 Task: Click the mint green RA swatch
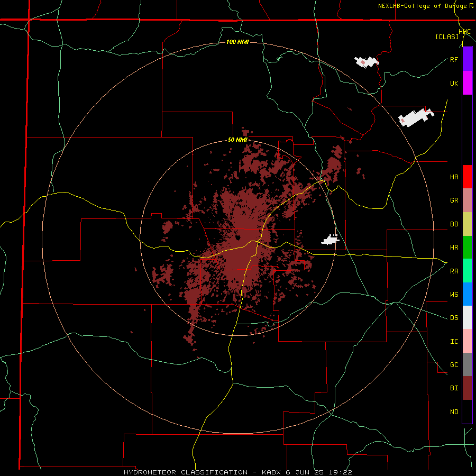pos(467,271)
